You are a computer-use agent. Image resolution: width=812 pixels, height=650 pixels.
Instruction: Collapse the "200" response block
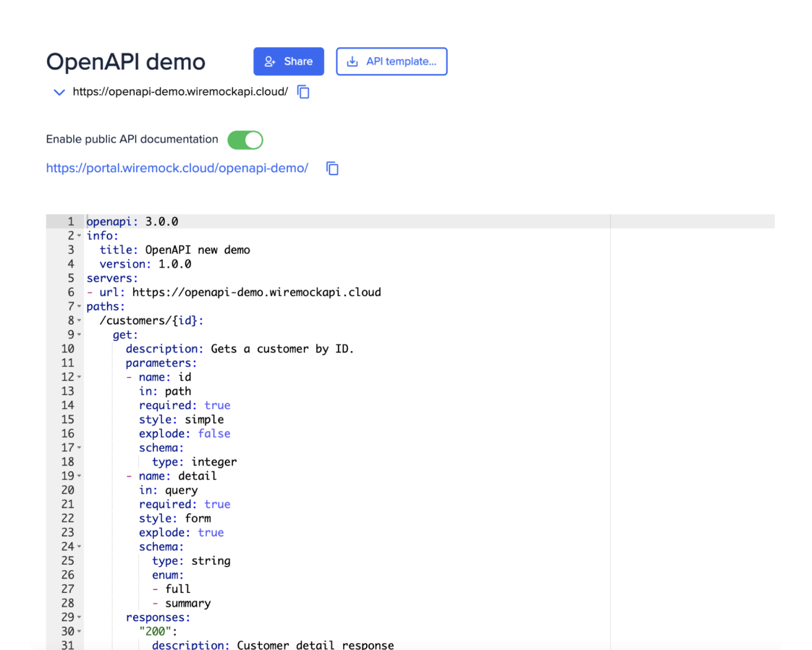pyautogui.click(x=80, y=630)
